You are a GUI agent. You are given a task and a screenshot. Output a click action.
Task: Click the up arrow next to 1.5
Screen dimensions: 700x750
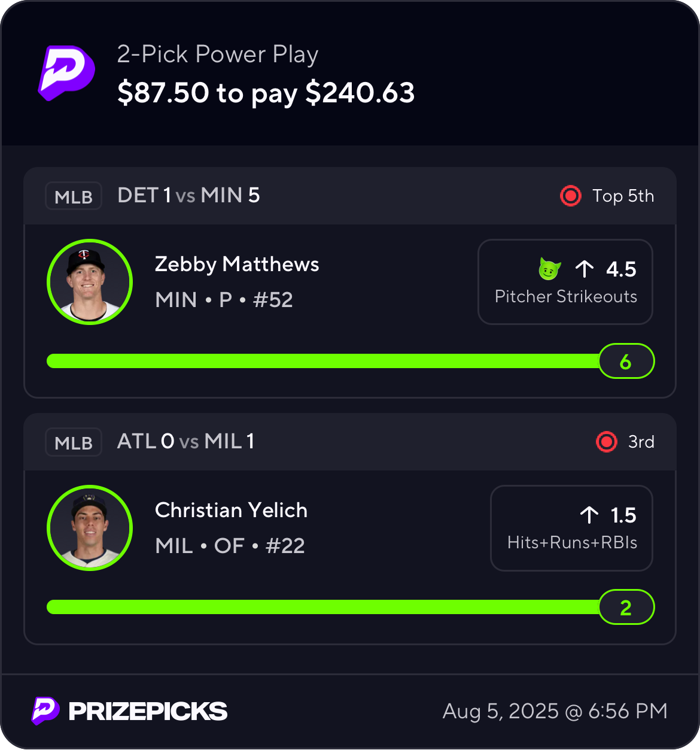589,515
